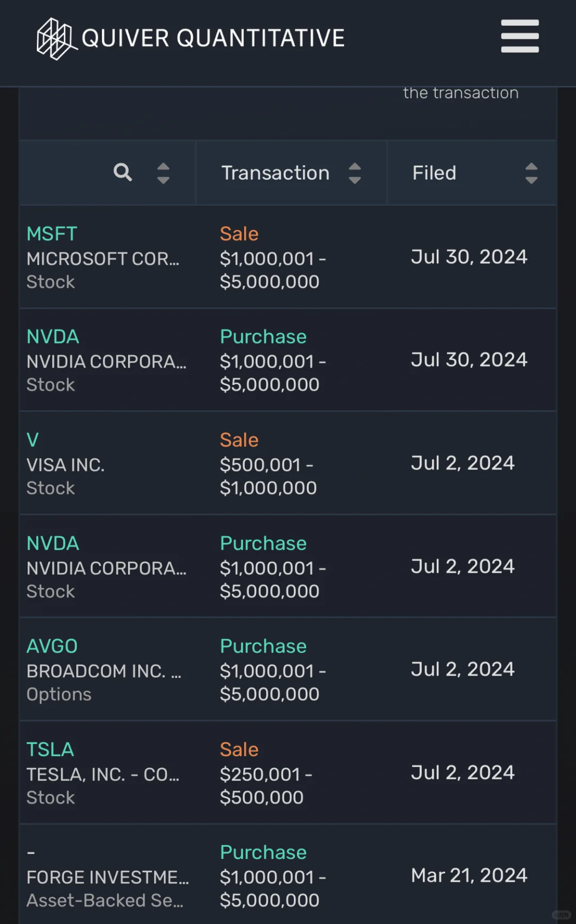Select FORGE INVESTME... company name
Screen dimensions: 576x924
pyautogui.click(x=108, y=877)
